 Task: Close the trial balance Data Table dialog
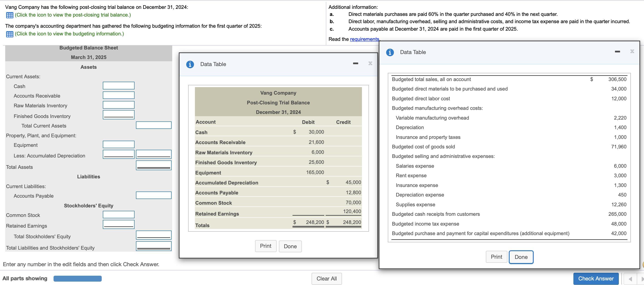pyautogui.click(x=370, y=64)
